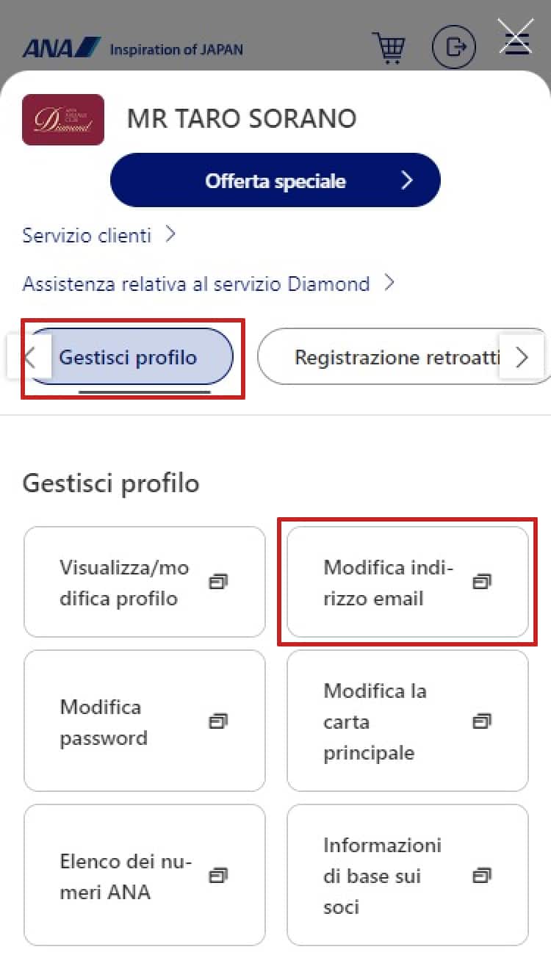Open the shopping cart icon

pos(389,48)
